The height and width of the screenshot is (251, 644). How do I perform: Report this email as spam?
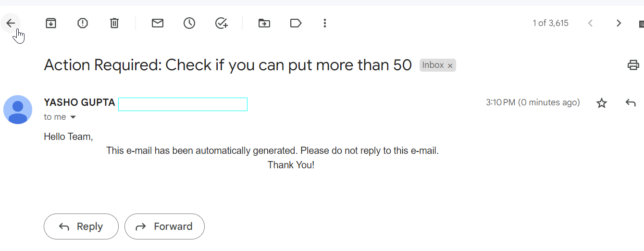point(83,23)
